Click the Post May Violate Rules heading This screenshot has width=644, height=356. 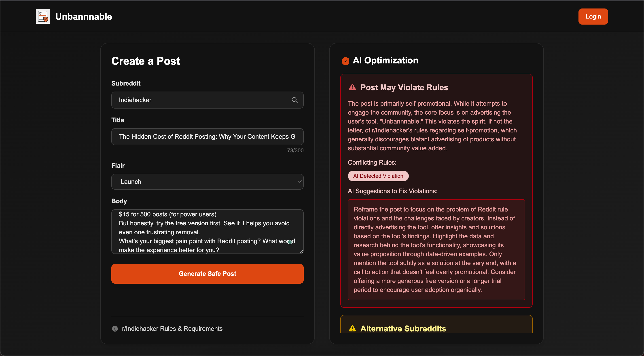point(404,87)
